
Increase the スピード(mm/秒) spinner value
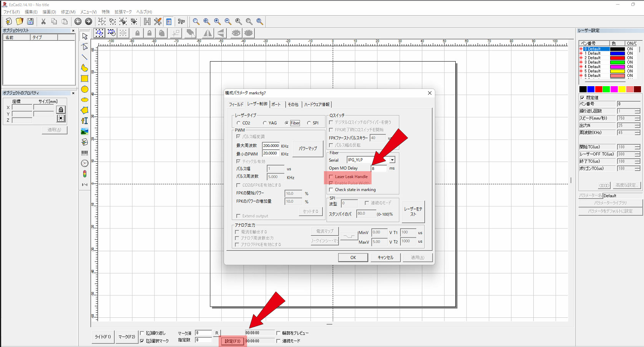(637, 117)
